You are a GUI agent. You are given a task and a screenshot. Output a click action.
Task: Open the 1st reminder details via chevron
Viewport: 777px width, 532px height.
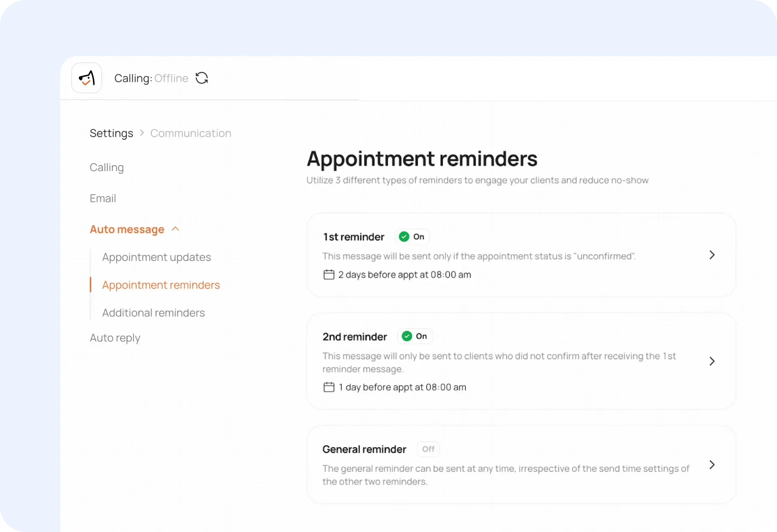(712, 255)
